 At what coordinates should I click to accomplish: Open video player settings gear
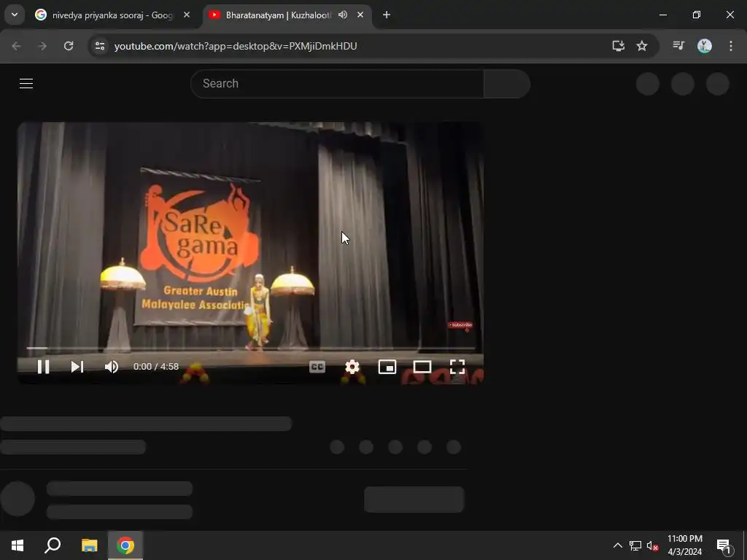(x=352, y=367)
